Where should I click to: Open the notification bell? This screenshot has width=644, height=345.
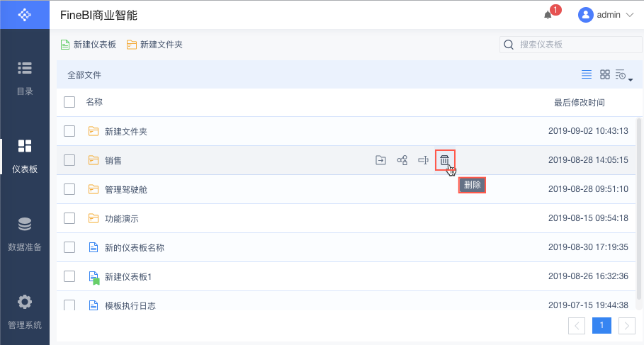(x=548, y=15)
